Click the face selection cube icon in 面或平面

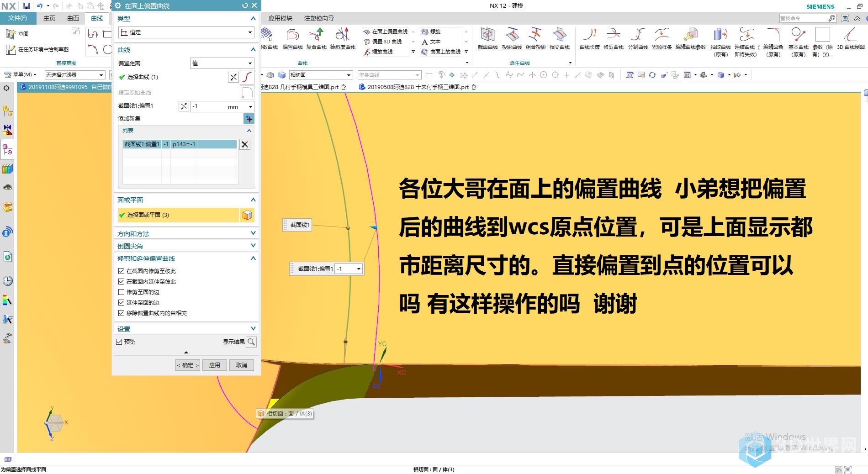(x=247, y=215)
